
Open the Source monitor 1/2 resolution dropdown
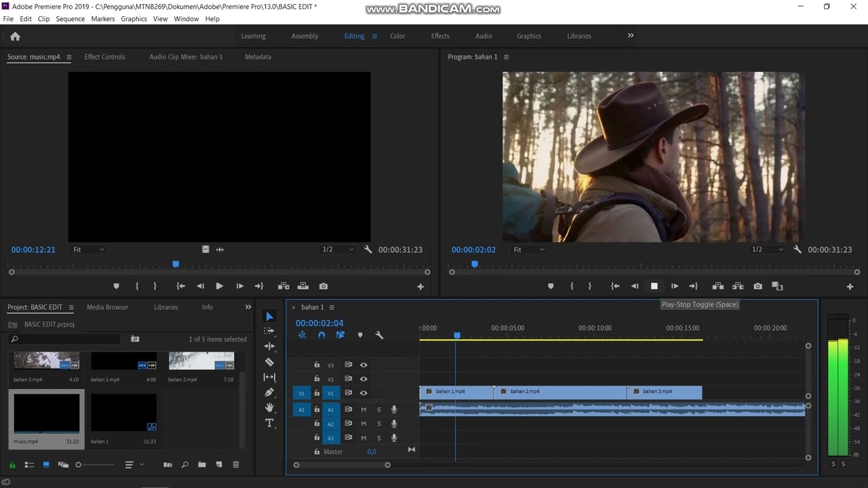(x=338, y=249)
